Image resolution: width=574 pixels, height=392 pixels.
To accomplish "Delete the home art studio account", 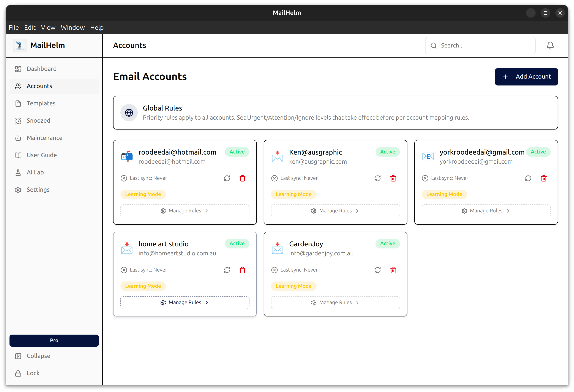I will coord(243,270).
